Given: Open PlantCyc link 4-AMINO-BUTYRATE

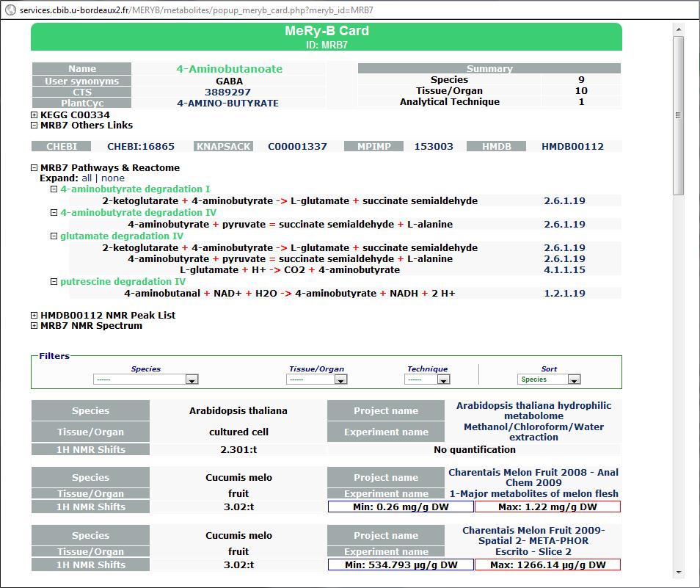Looking at the screenshot, I should coord(227,103).
